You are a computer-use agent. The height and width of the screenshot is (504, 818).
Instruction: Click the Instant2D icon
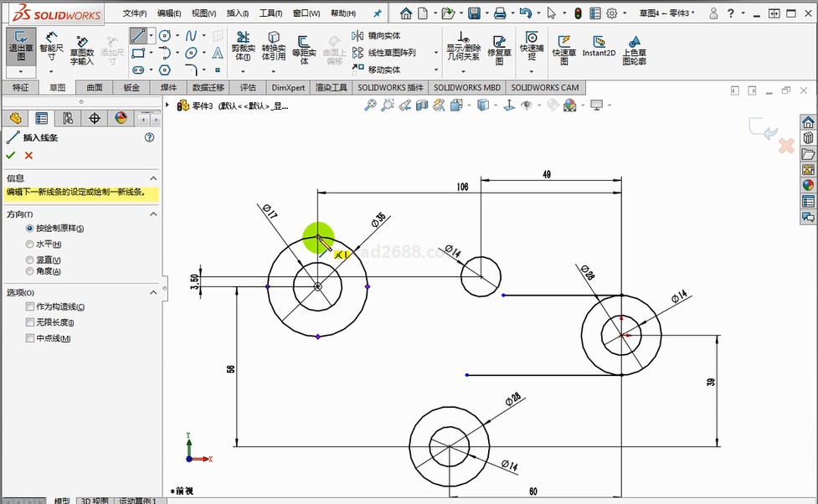tap(599, 47)
